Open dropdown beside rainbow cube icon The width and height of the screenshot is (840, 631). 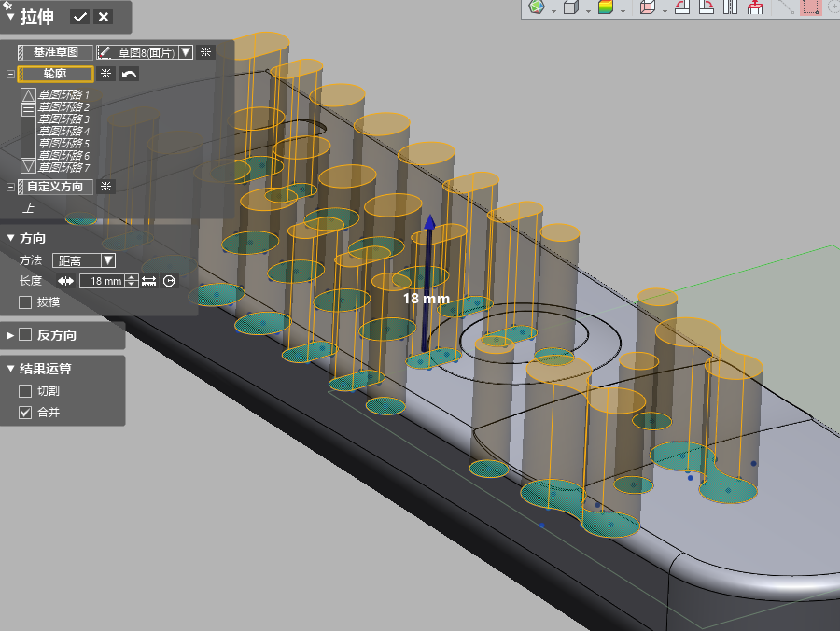pos(623,10)
